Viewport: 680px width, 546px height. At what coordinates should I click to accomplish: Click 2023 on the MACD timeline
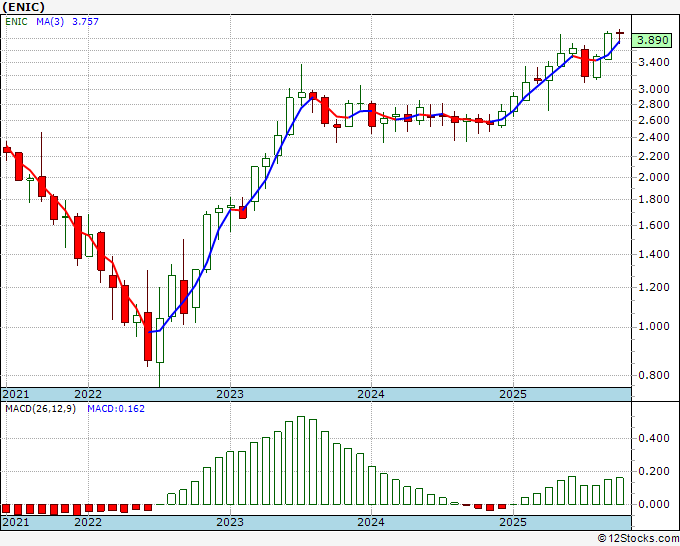point(230,522)
